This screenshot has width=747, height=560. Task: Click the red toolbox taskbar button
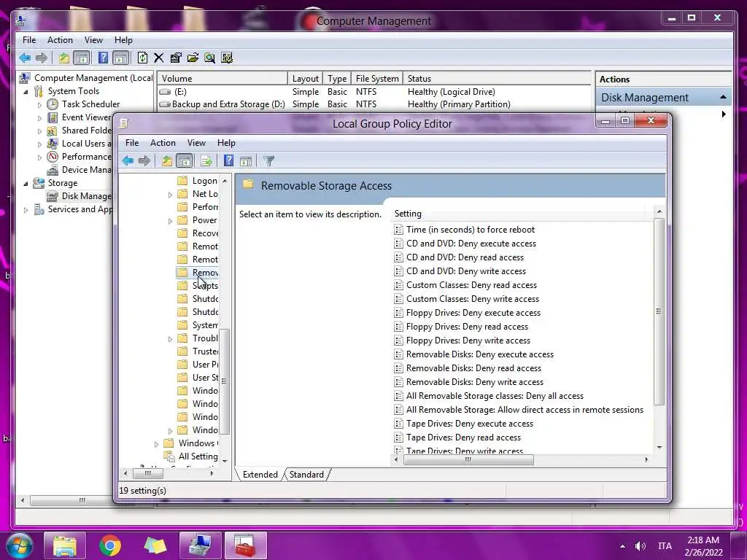pyautogui.click(x=245, y=545)
